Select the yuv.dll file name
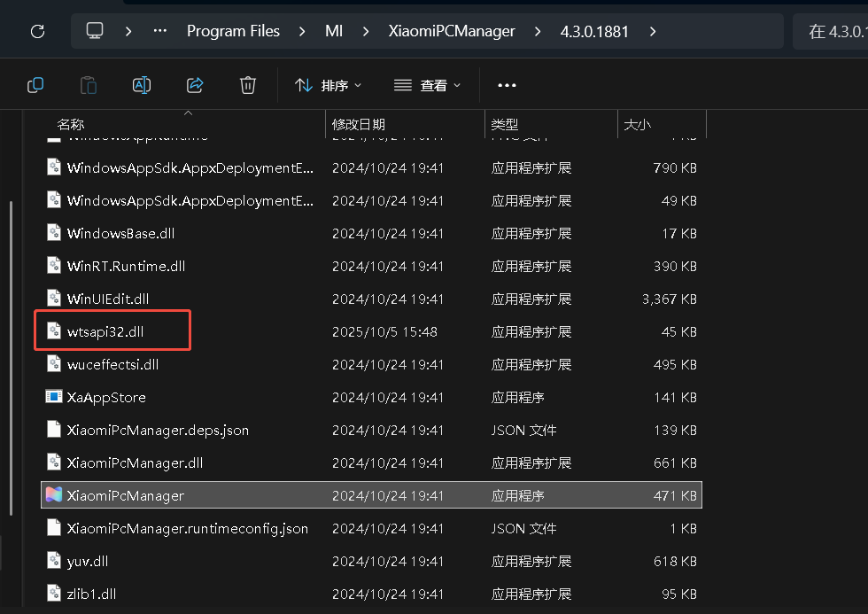The width and height of the screenshot is (868, 614). [x=88, y=562]
